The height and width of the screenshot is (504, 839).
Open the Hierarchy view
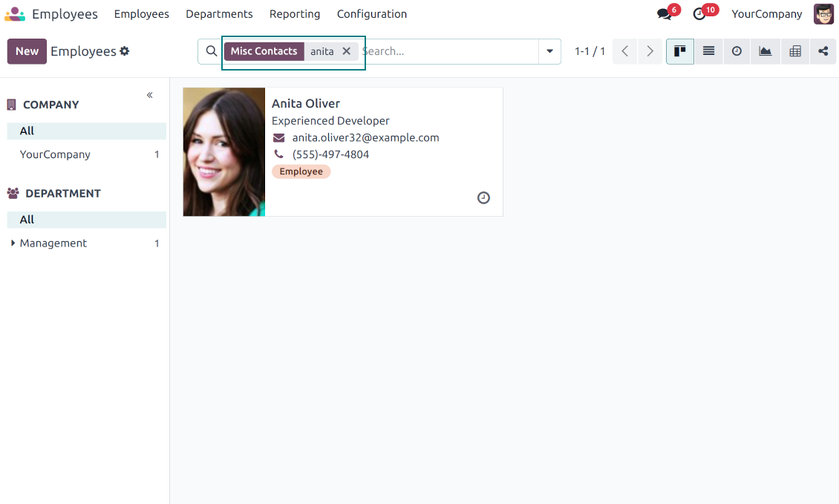coord(823,51)
